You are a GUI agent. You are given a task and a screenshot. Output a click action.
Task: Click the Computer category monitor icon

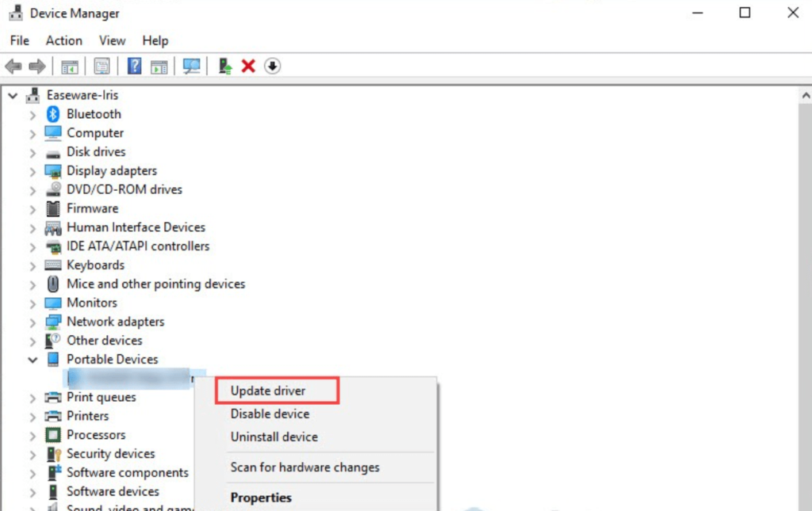click(53, 133)
